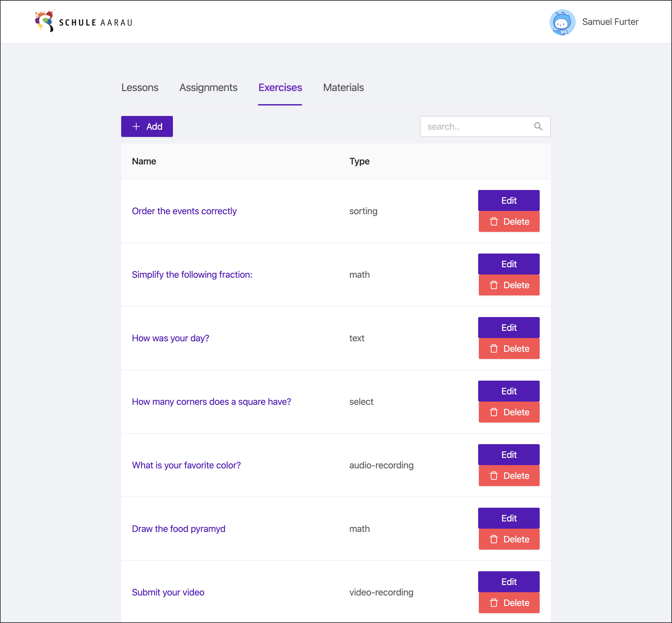Click trash icon for Order the events correctly
672x623 pixels.
494,221
